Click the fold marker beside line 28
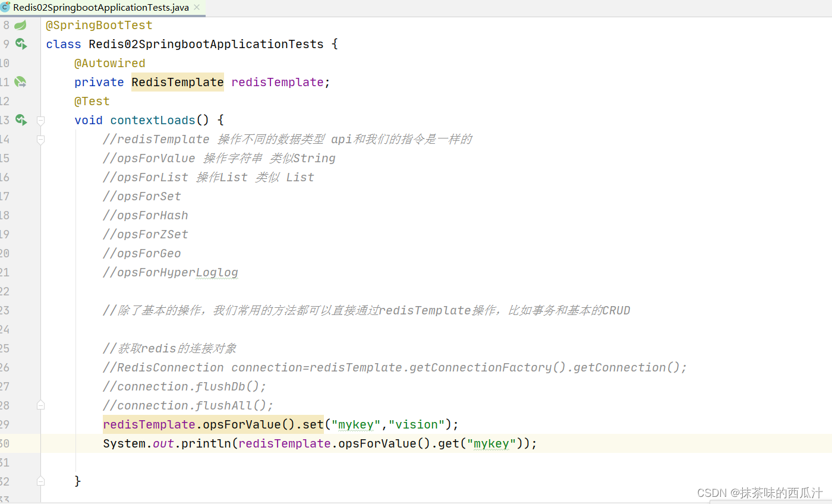 [40, 405]
